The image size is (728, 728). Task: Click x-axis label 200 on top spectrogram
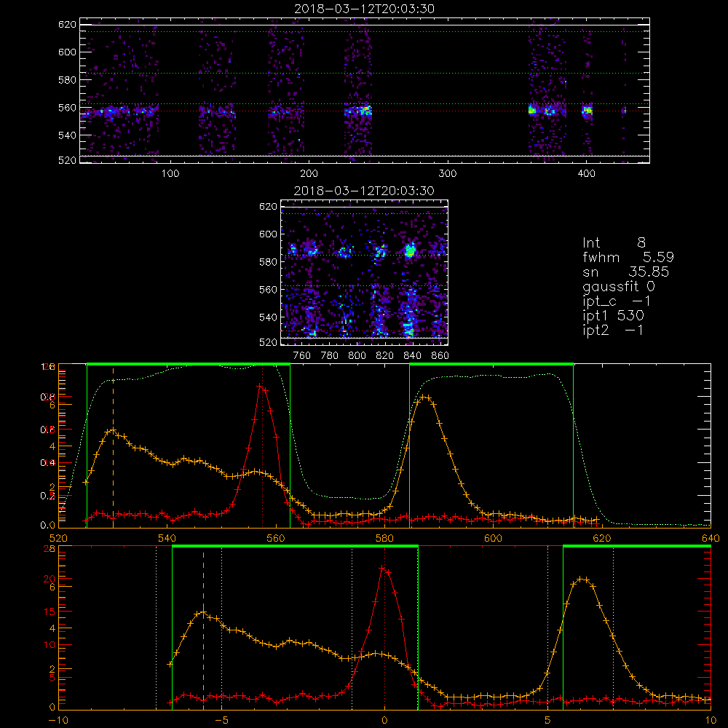(x=309, y=174)
